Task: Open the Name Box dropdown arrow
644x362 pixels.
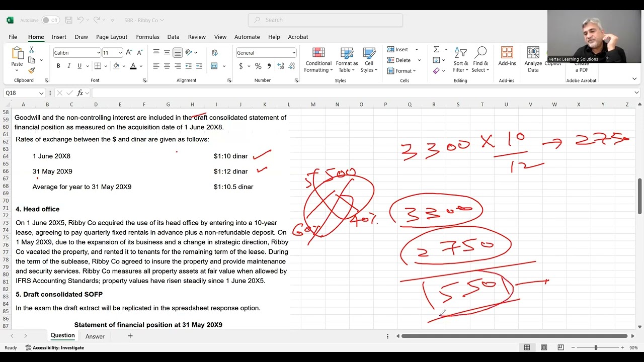Action: (41, 93)
